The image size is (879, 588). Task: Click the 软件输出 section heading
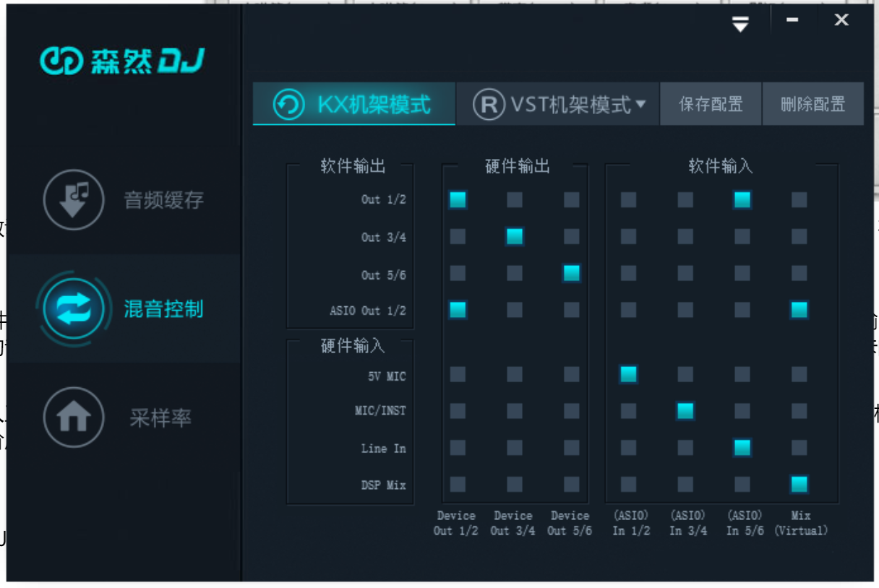(353, 166)
